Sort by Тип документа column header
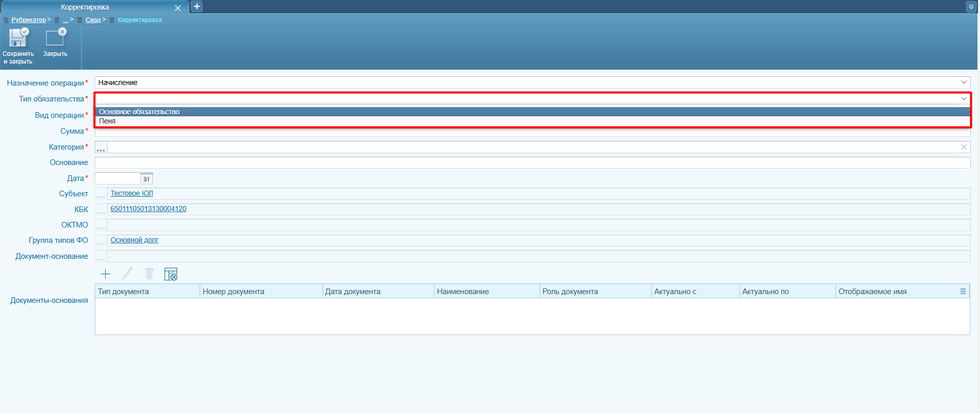 click(x=147, y=291)
